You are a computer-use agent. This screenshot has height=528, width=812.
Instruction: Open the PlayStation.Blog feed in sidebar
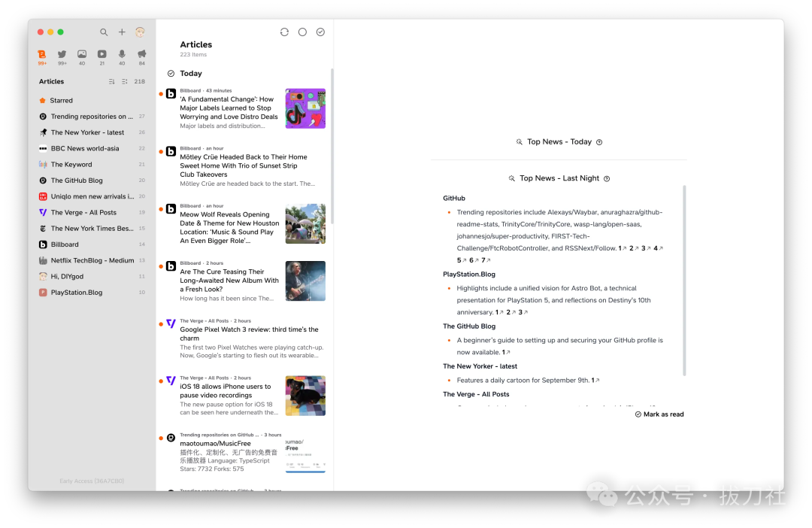(x=92, y=293)
